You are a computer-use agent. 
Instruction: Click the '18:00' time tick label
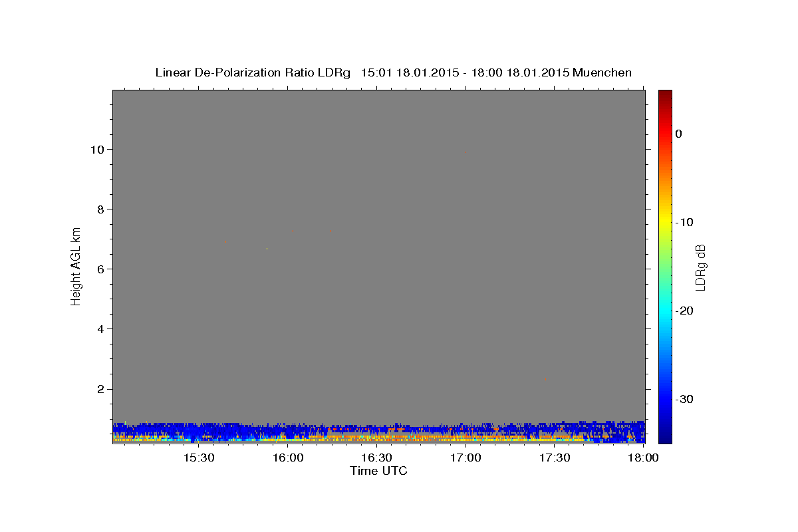pos(642,458)
